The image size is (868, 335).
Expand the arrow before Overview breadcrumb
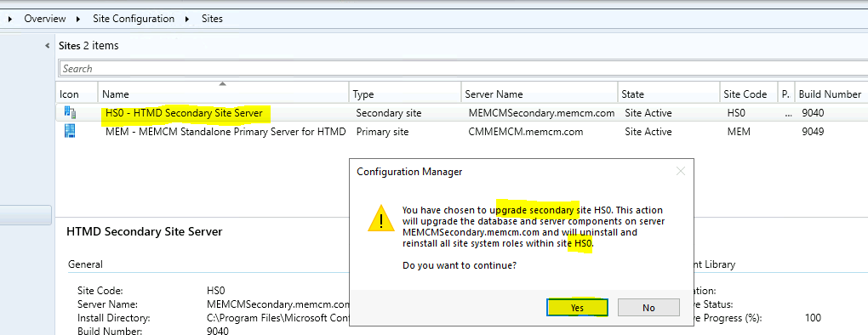pos(10,20)
